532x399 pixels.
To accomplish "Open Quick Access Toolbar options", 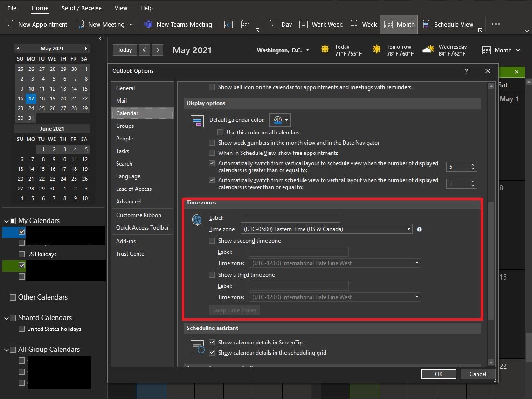I will click(x=142, y=228).
